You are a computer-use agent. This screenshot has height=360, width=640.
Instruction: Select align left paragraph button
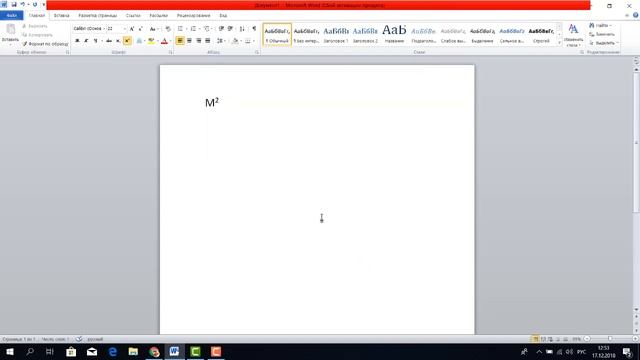[x=180, y=41]
